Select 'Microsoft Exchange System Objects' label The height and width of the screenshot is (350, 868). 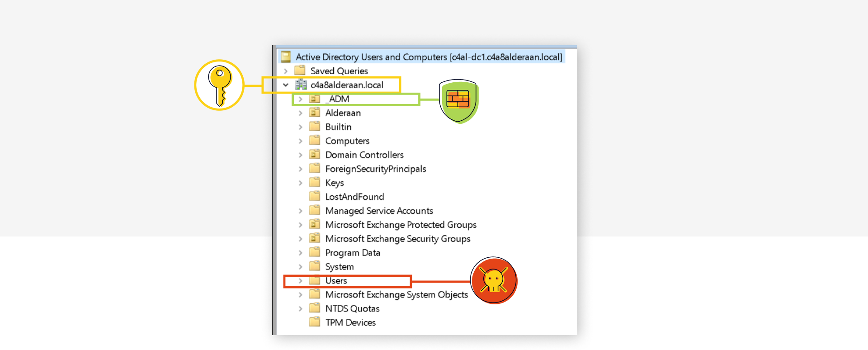point(396,295)
